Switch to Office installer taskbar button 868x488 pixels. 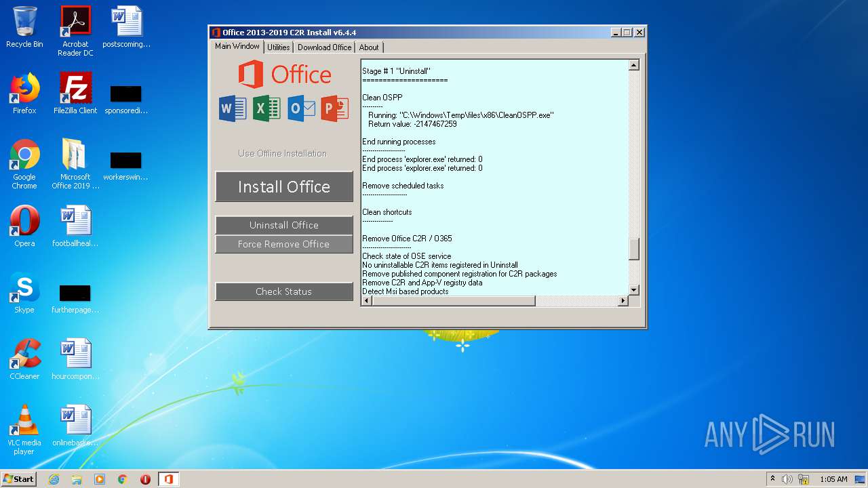point(168,479)
